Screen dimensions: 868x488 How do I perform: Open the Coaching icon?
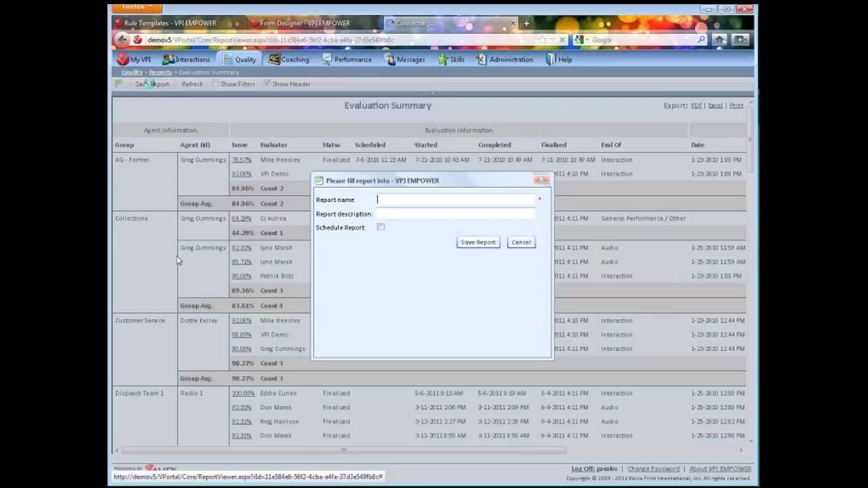pyautogui.click(x=274, y=60)
